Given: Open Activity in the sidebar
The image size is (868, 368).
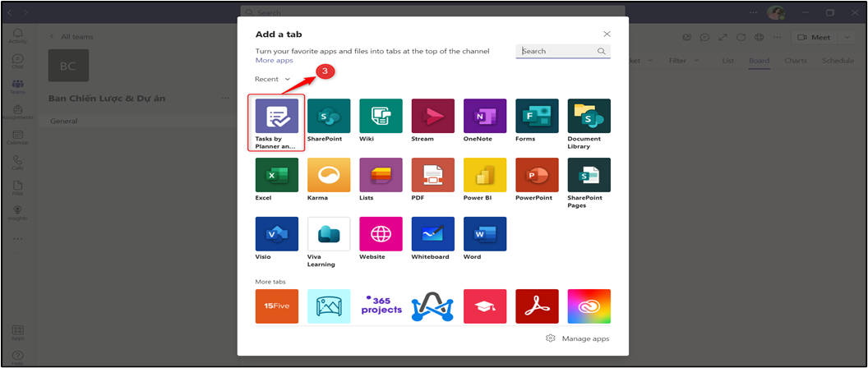Looking at the screenshot, I should coord(18,36).
